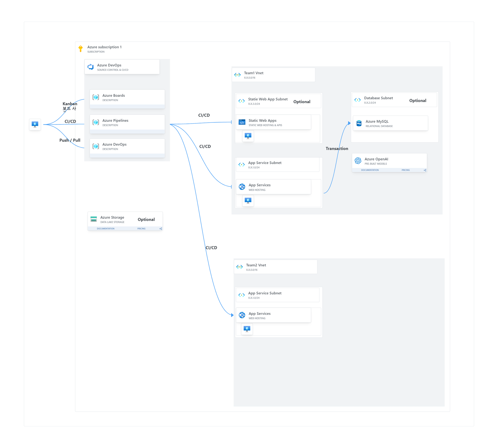The height and width of the screenshot is (448, 498).
Task: Click the Azure OpenAI logo icon
Action: [x=358, y=161]
